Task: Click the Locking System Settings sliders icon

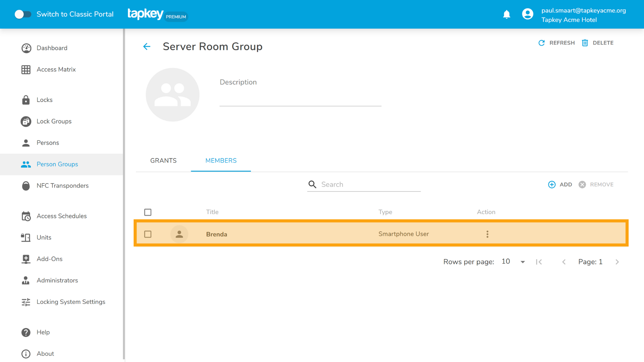Action: tap(26, 302)
